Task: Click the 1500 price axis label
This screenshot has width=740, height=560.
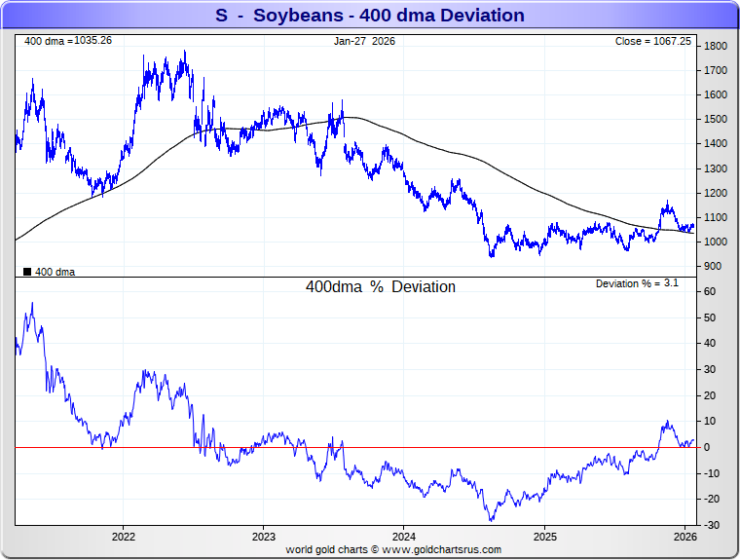Action: pyautogui.click(x=716, y=120)
